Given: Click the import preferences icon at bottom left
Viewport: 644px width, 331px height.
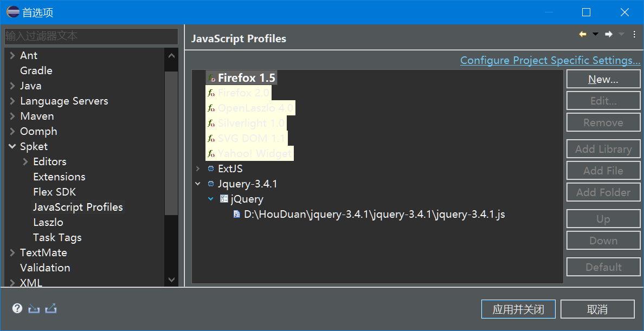Looking at the screenshot, I should [34, 308].
